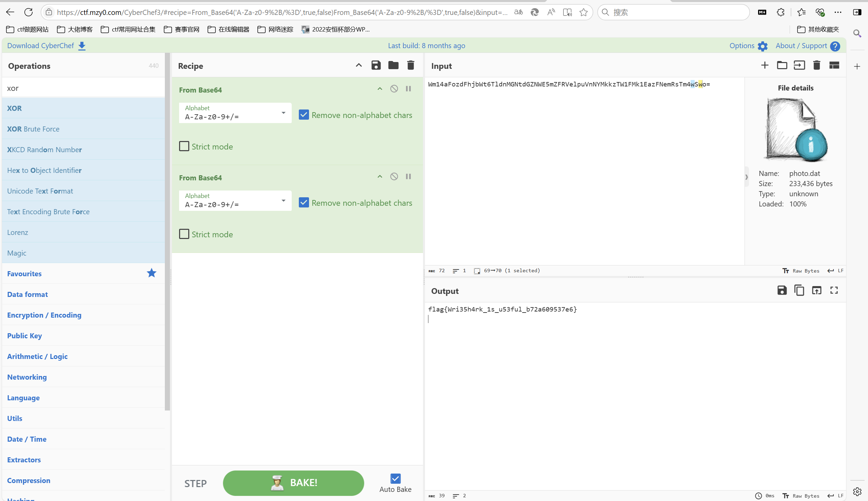This screenshot has height=501, width=868.
Task: Select XKCD Random Number operation
Action: 83,149
